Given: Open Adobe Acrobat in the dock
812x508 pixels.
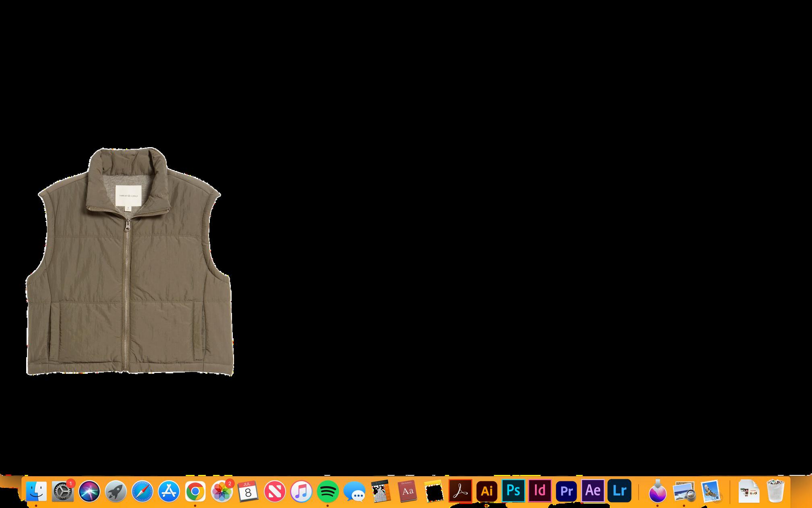Looking at the screenshot, I should click(460, 491).
